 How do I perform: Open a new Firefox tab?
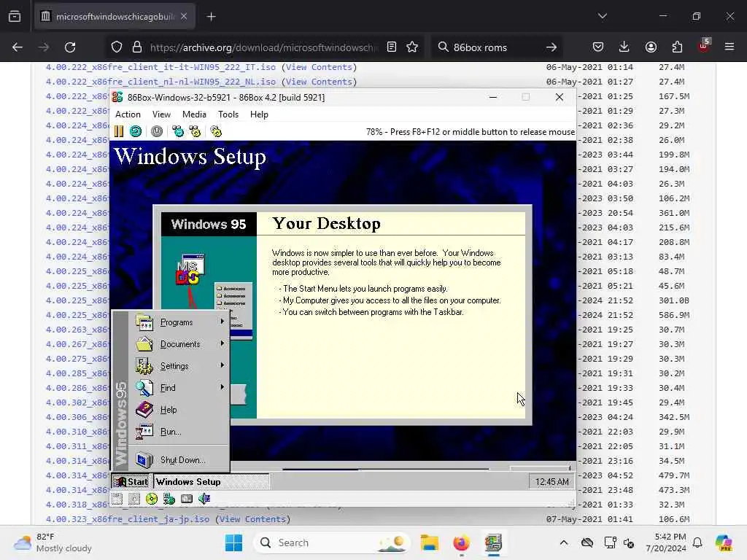coord(211,17)
